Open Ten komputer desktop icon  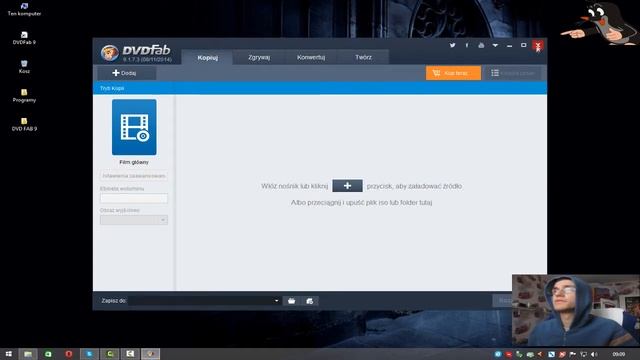click(24, 9)
